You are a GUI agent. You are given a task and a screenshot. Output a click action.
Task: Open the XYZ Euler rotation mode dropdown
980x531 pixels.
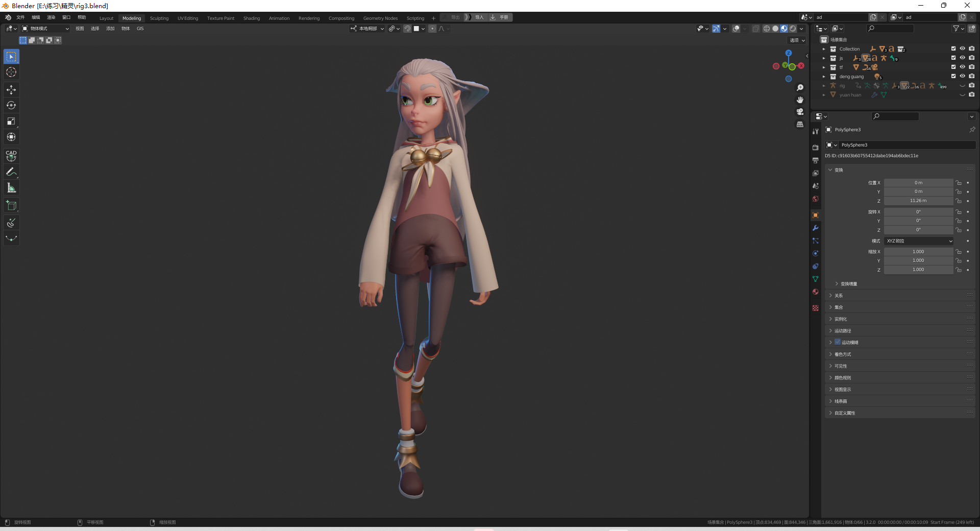[x=919, y=240]
